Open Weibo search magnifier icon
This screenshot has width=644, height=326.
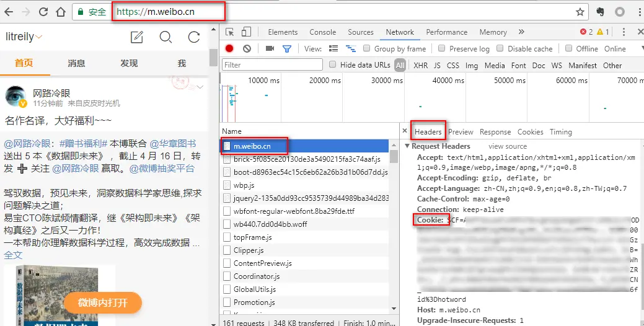click(x=165, y=37)
